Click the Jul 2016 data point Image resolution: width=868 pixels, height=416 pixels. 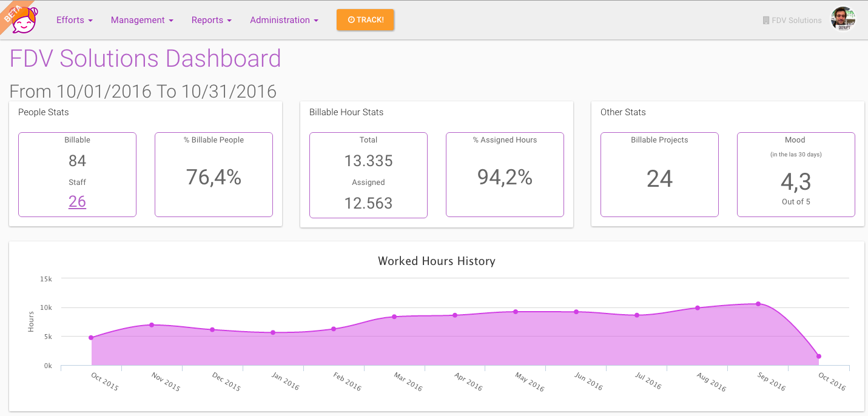pos(637,315)
